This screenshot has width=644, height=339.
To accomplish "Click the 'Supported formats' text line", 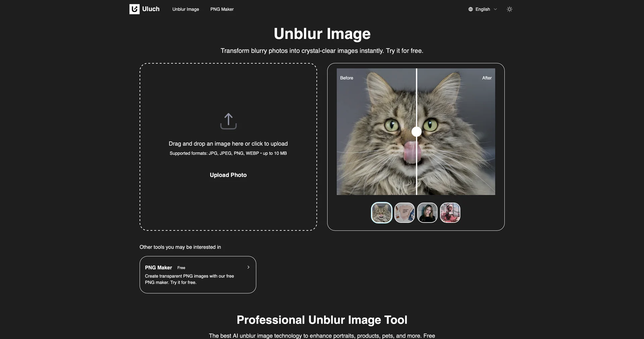I will click(x=228, y=153).
